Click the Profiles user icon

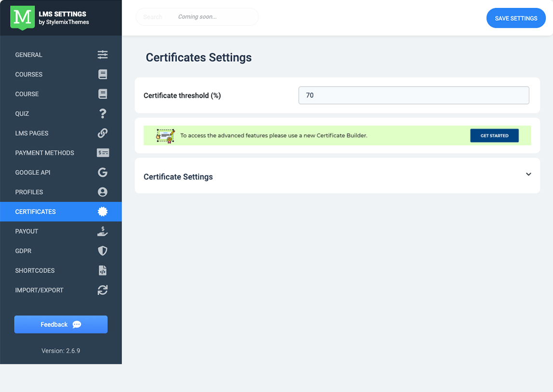(102, 192)
